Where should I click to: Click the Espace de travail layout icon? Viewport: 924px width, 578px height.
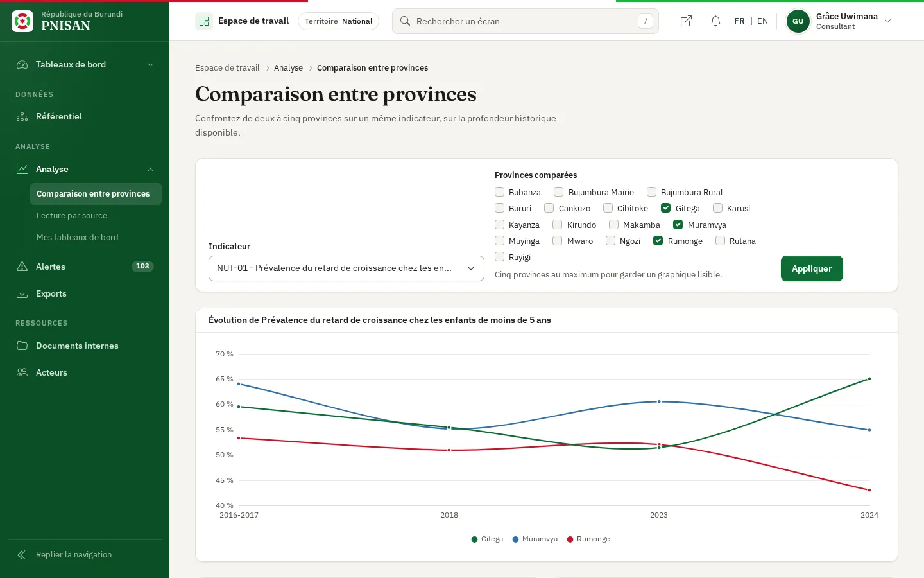pyautogui.click(x=204, y=21)
